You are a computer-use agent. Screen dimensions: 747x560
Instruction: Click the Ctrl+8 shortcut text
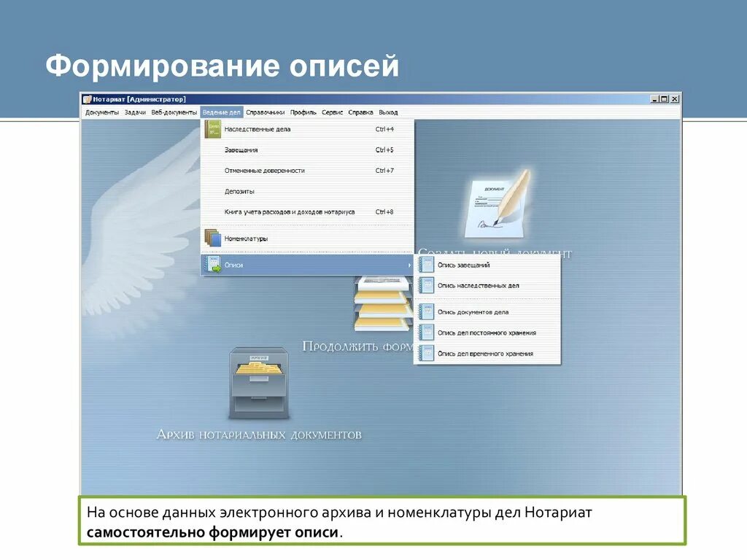(384, 212)
